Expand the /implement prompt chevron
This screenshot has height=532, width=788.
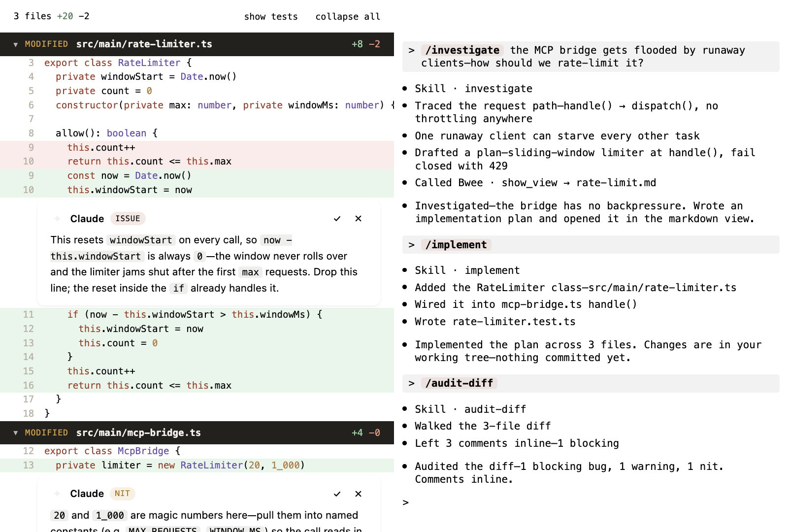[412, 245]
